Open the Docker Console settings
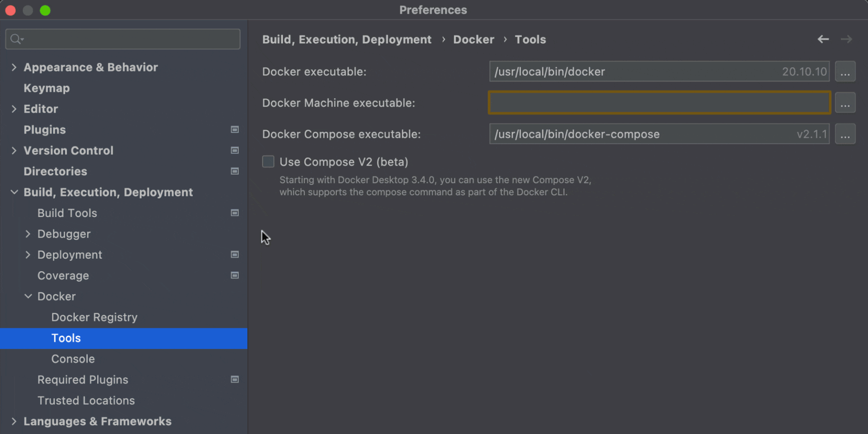Image resolution: width=868 pixels, height=434 pixels. click(73, 359)
